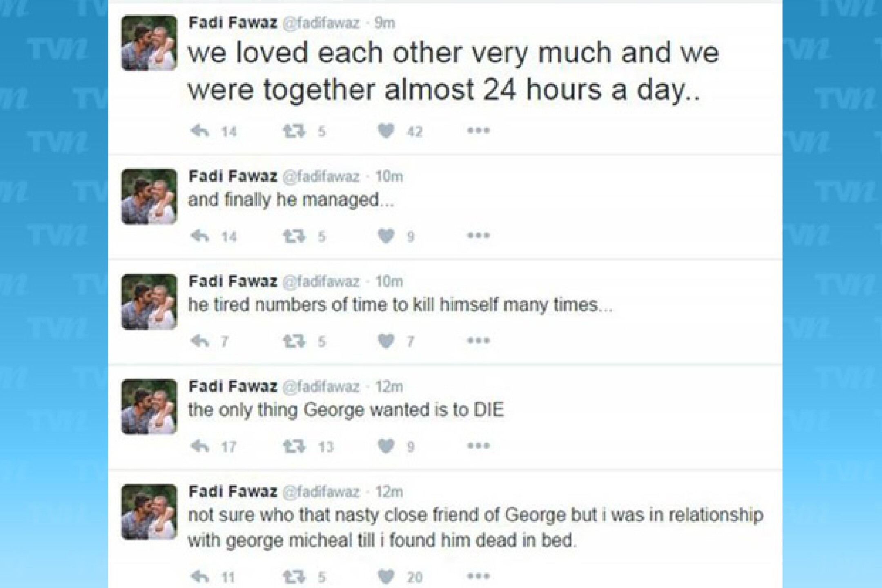The height and width of the screenshot is (588, 882).
Task: Open the three-dot menu on 'many times' tweet
Action: coord(478,341)
